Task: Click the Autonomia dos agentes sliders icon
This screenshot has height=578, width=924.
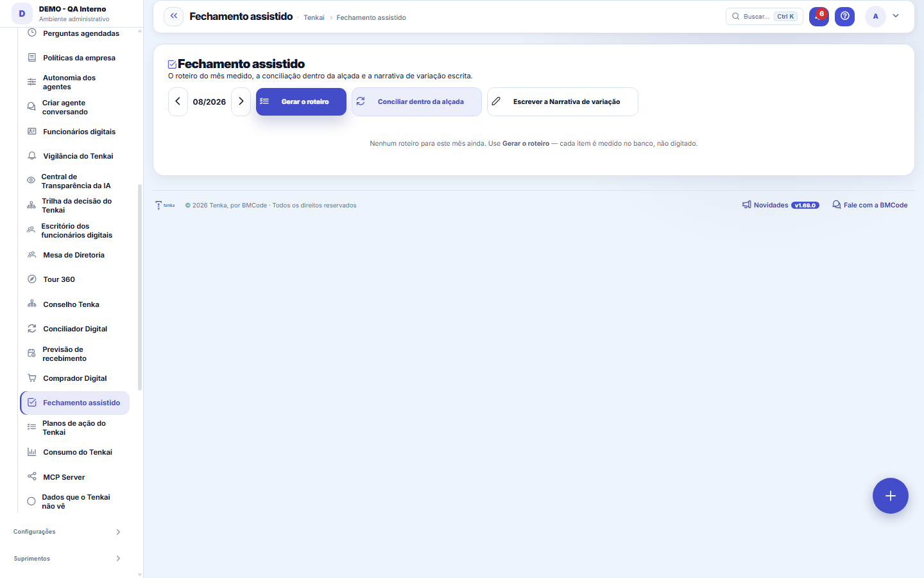Action: pyautogui.click(x=31, y=82)
